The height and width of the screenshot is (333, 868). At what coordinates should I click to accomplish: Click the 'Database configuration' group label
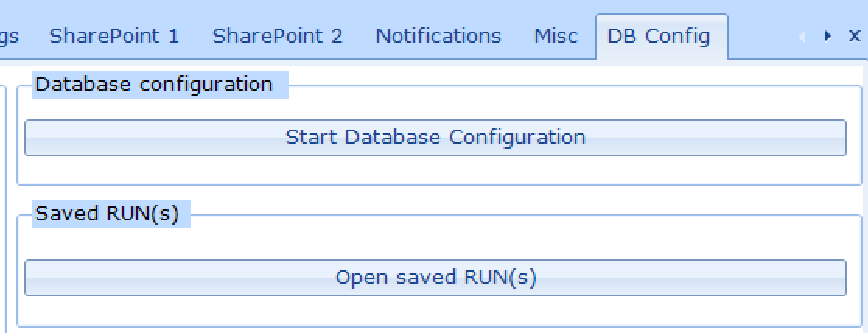pos(154,85)
